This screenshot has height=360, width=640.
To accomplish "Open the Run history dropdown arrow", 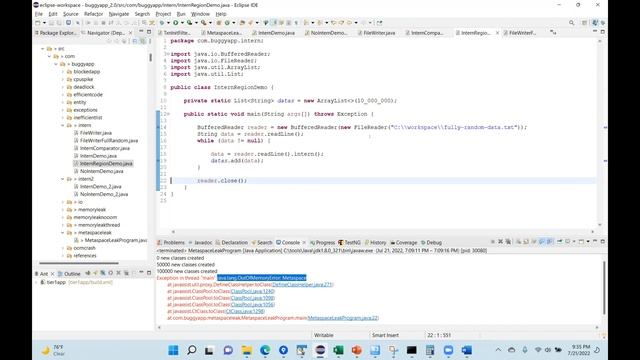I will [x=182, y=23].
